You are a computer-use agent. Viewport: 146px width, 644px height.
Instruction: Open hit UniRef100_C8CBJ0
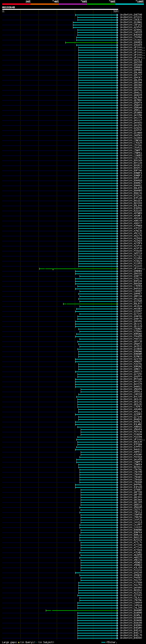131,20
